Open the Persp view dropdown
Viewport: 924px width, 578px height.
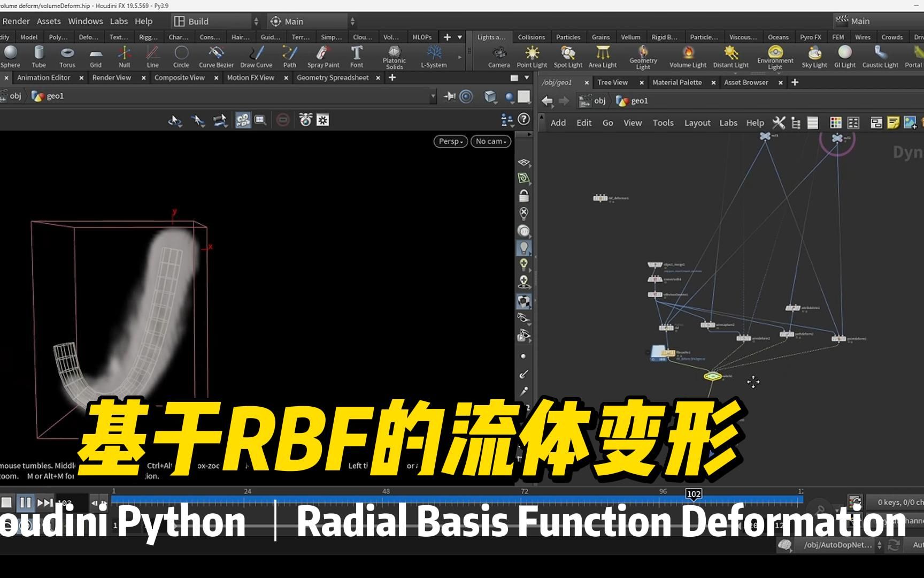[450, 141]
